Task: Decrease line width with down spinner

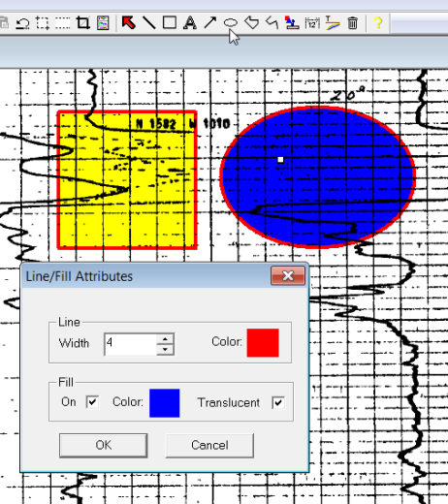Action: (165, 349)
